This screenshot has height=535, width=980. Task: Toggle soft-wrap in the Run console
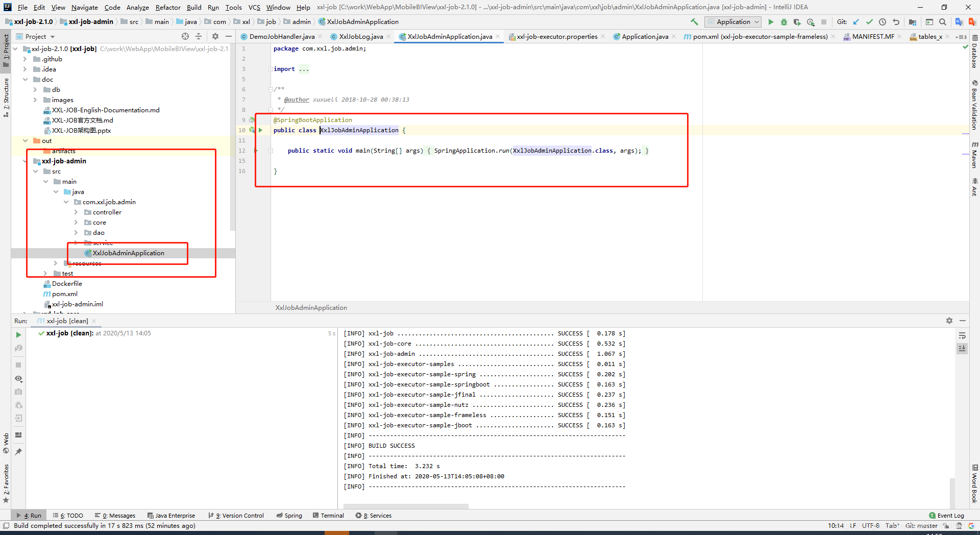tap(962, 335)
